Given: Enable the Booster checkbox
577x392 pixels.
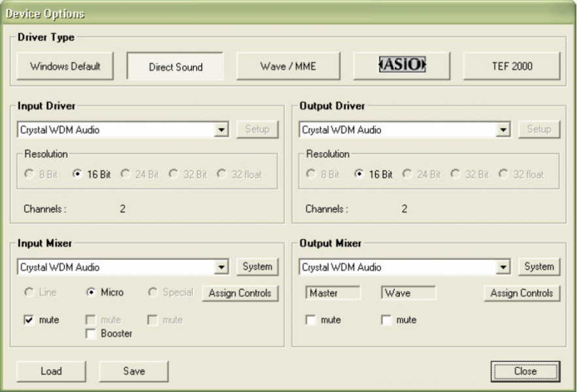Looking at the screenshot, I should pyautogui.click(x=91, y=333).
